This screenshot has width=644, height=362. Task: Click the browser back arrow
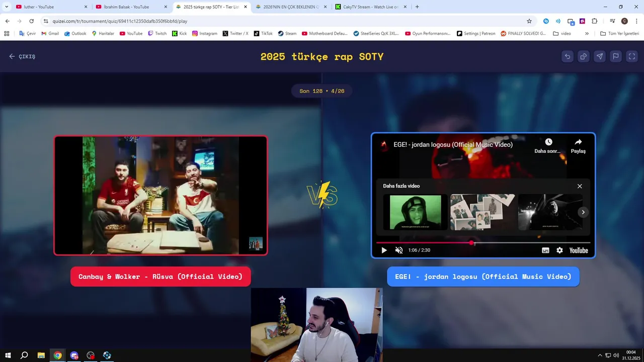click(x=7, y=21)
